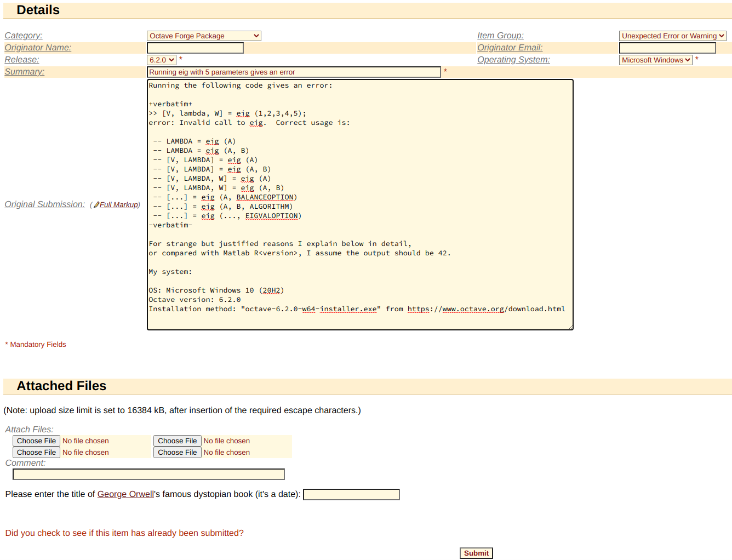Click the Summary text field
The image size is (732, 560).
(x=294, y=72)
